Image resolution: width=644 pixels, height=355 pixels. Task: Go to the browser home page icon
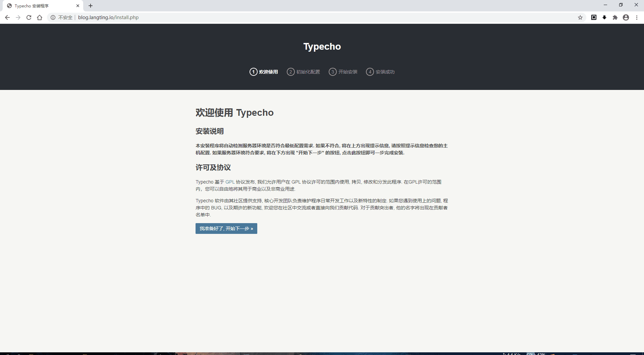point(40,17)
